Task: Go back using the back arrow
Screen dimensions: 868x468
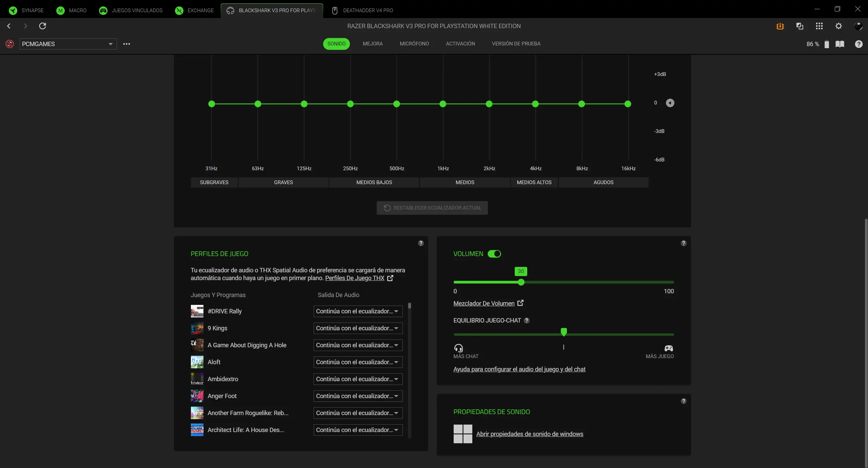Action: 9,26
